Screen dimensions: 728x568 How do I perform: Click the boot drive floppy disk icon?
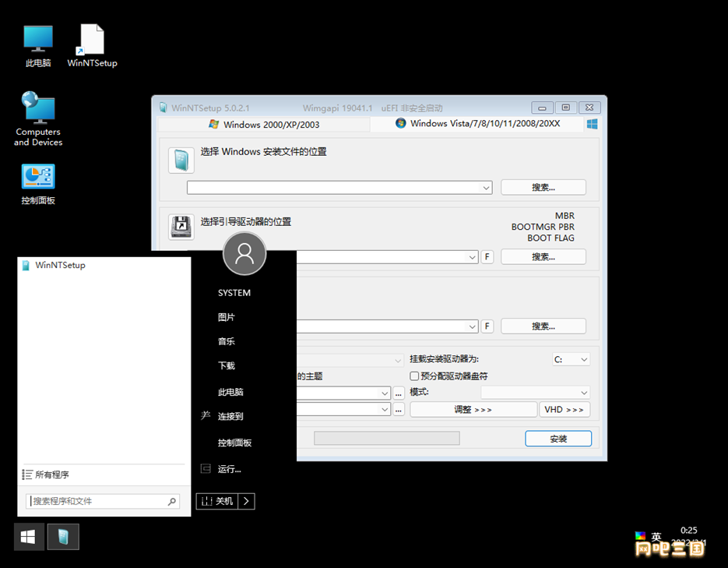coord(181,227)
